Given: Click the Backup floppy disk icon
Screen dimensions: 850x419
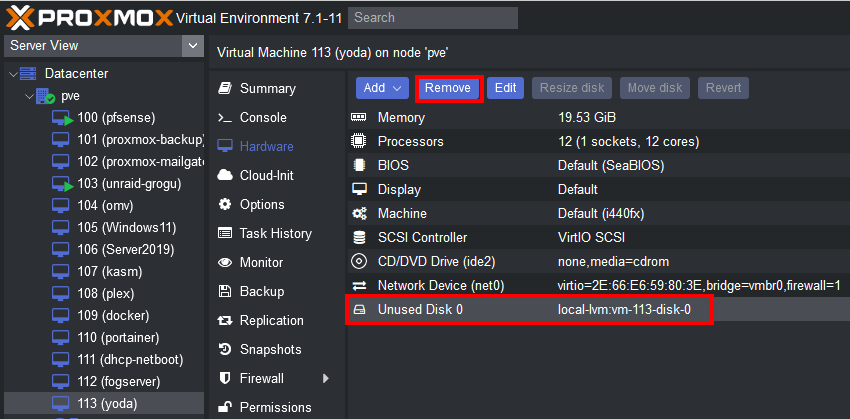Looking at the screenshot, I should tap(224, 291).
